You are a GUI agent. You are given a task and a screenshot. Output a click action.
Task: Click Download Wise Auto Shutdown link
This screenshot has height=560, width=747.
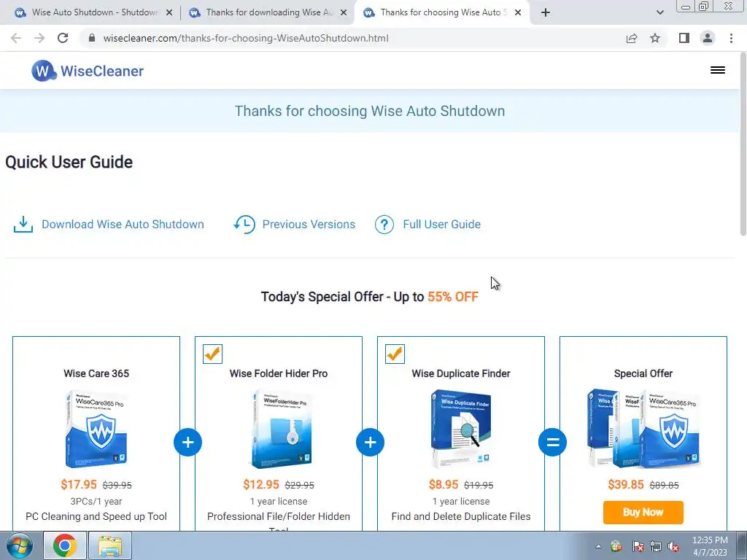(123, 225)
